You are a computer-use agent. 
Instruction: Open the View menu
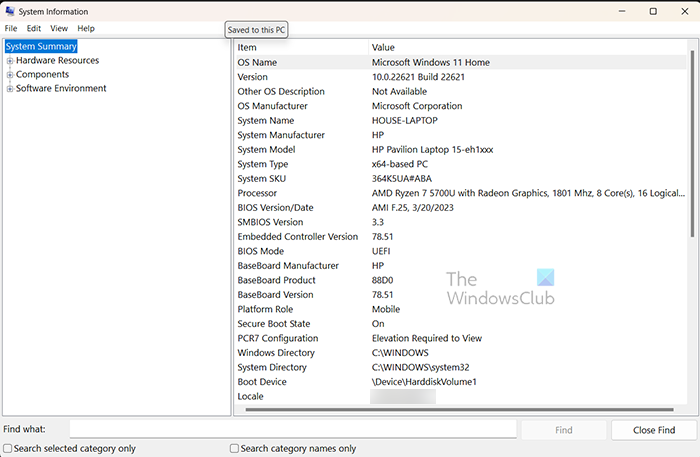click(59, 29)
